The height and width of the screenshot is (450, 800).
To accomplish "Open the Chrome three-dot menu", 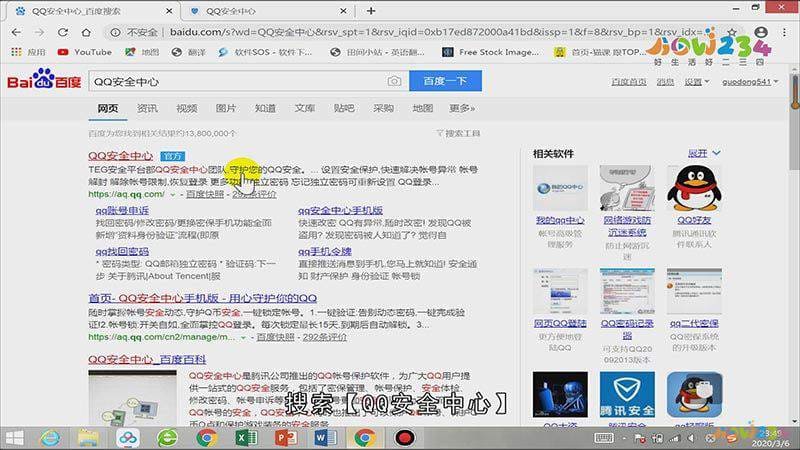I will [784, 32].
